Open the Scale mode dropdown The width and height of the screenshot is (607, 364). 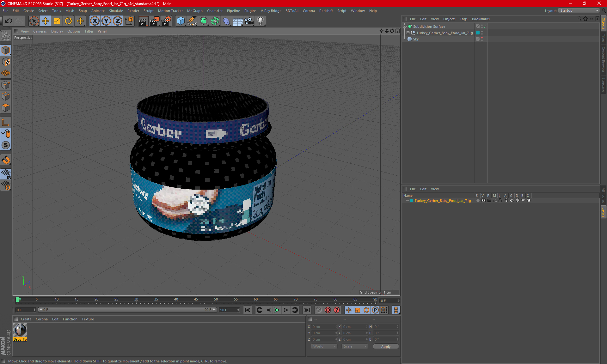[x=355, y=346]
